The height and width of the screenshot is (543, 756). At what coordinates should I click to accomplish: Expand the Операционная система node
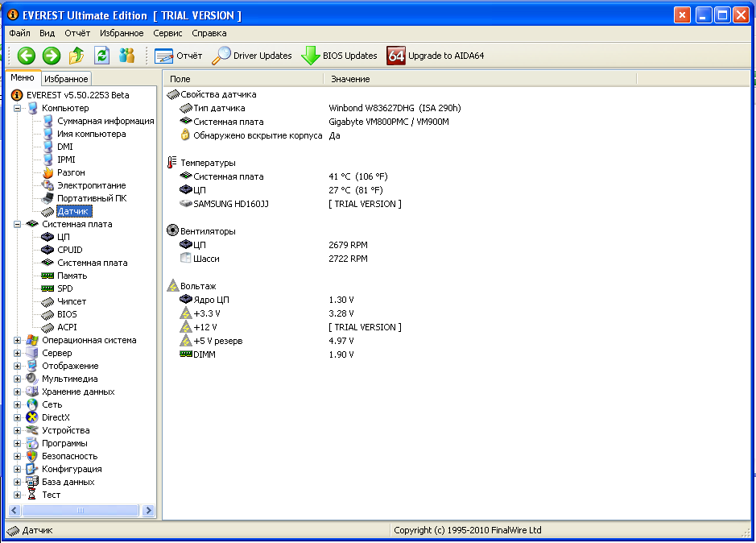point(18,340)
